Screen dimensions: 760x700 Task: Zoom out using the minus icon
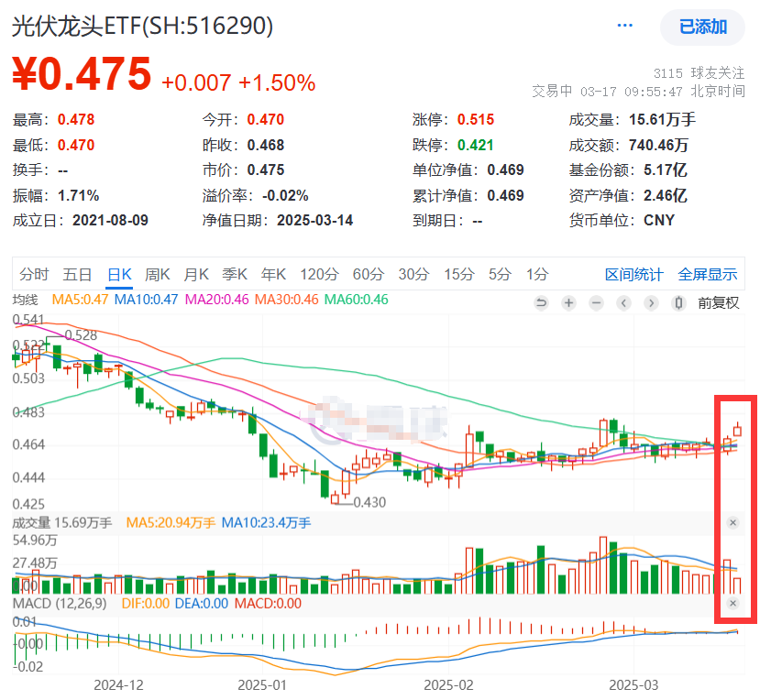(597, 302)
